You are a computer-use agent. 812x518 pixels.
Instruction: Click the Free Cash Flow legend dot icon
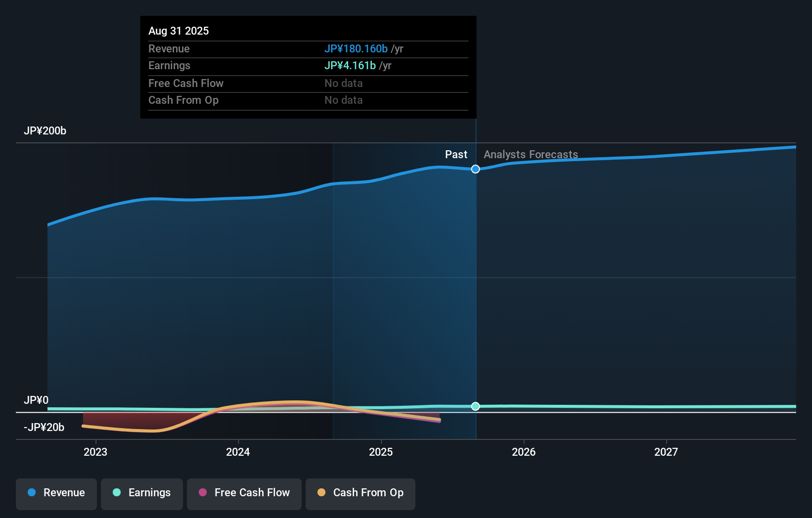202,493
